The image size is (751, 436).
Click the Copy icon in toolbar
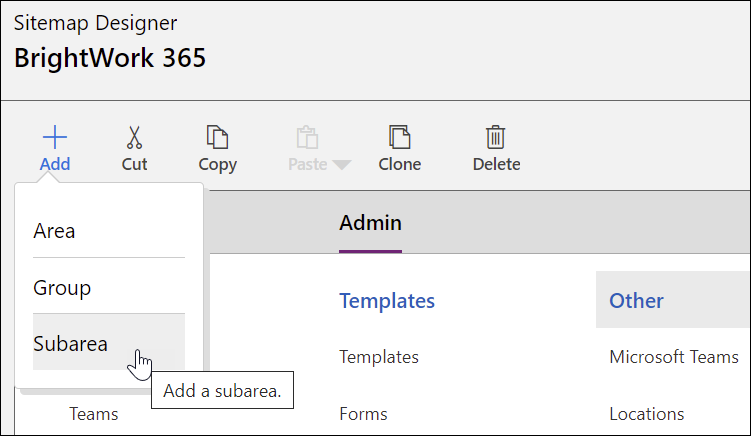point(217,138)
